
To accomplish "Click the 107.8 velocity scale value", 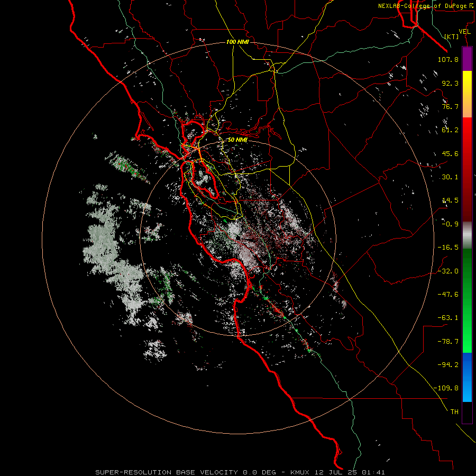I will pos(448,59).
